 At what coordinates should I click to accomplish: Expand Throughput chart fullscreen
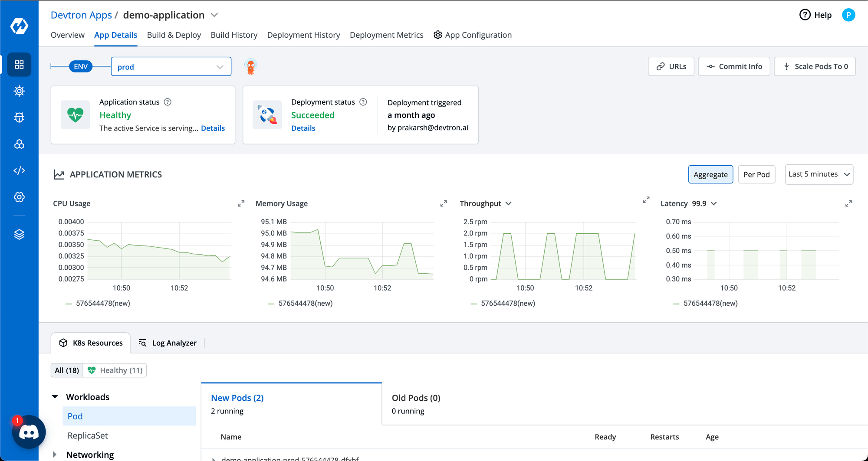[646, 200]
